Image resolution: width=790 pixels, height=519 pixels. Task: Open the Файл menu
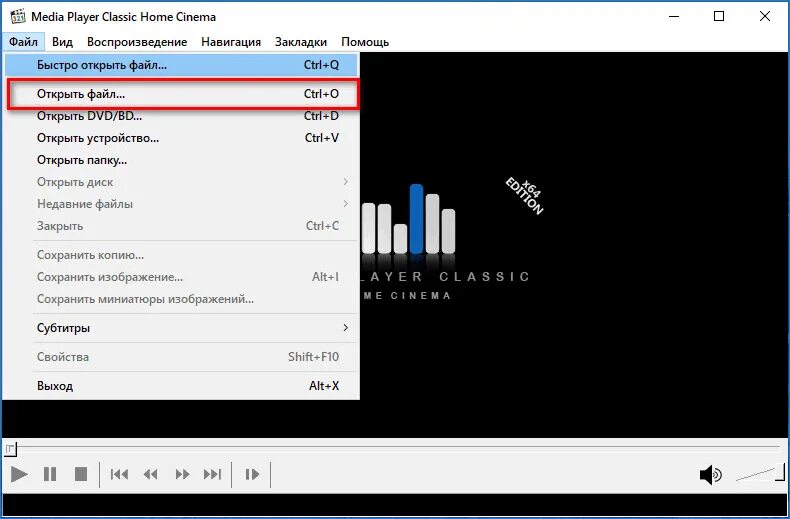click(x=23, y=42)
